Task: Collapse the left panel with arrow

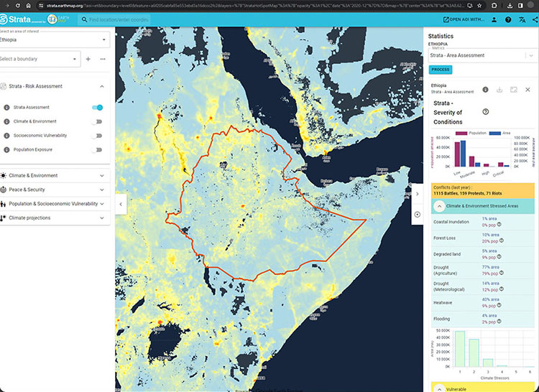Action: tap(121, 204)
